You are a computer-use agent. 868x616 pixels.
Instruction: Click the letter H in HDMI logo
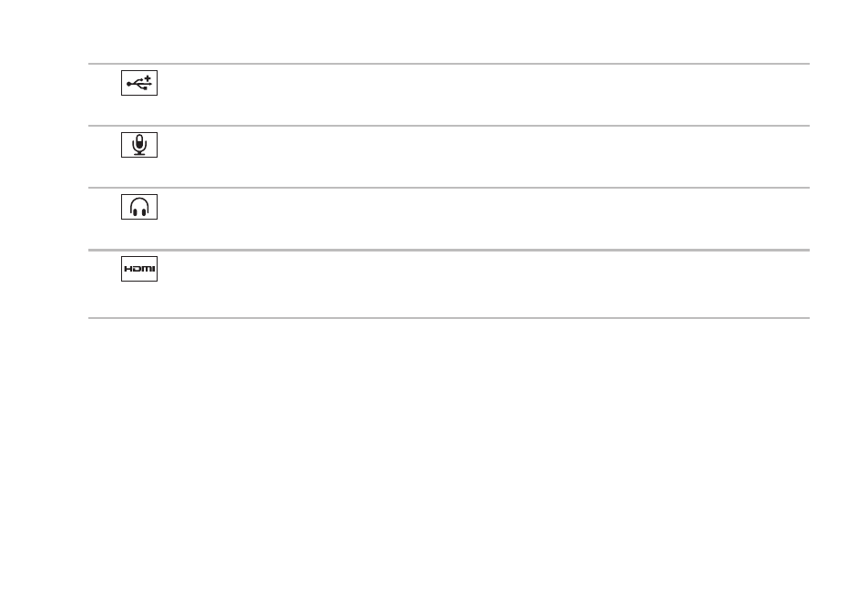128,269
